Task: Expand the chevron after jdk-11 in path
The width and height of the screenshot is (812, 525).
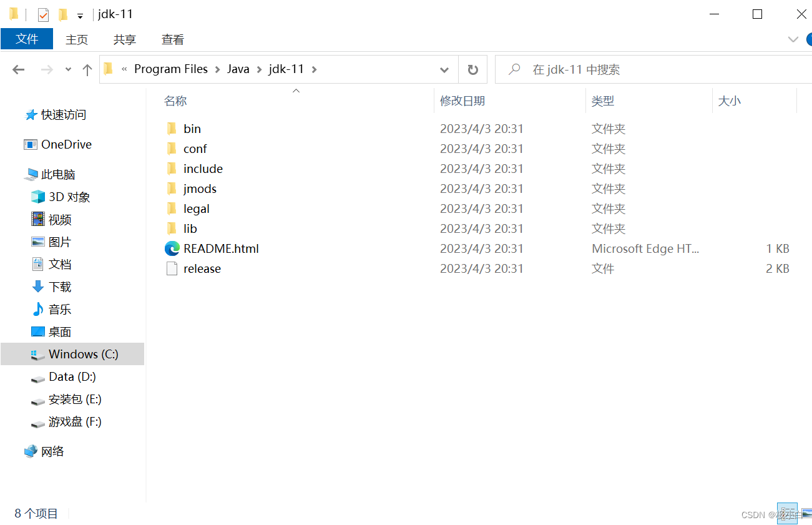Action: pyautogui.click(x=314, y=69)
